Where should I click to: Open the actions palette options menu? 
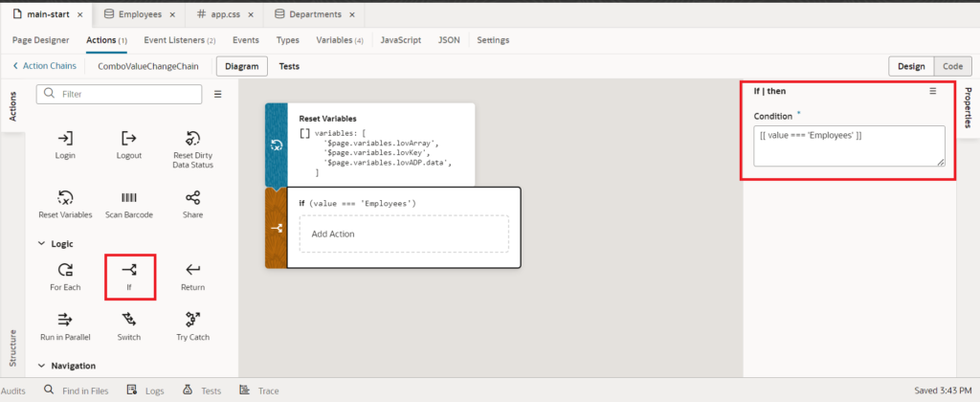pyautogui.click(x=218, y=95)
